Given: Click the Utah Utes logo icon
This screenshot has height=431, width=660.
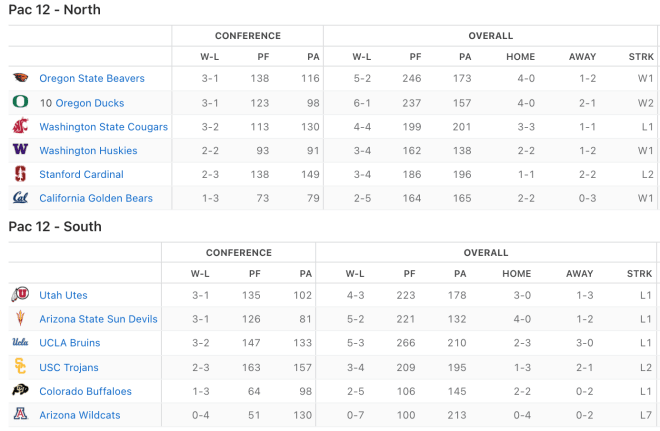Looking at the screenshot, I should coord(20,294).
